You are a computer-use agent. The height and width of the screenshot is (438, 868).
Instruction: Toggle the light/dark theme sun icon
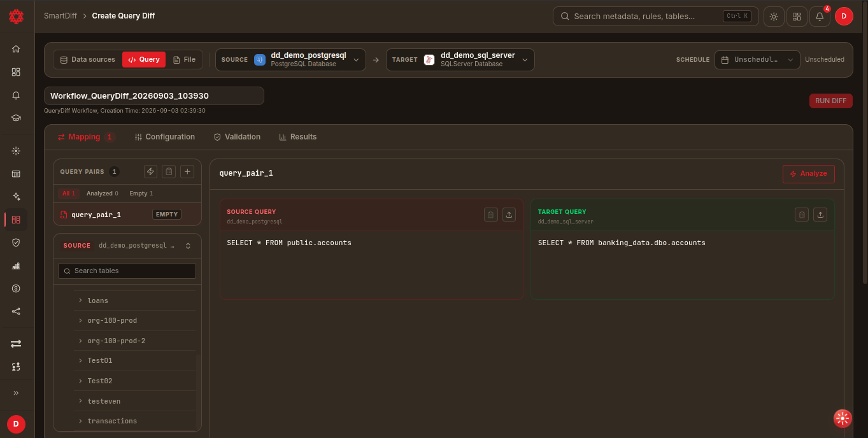pyautogui.click(x=774, y=17)
